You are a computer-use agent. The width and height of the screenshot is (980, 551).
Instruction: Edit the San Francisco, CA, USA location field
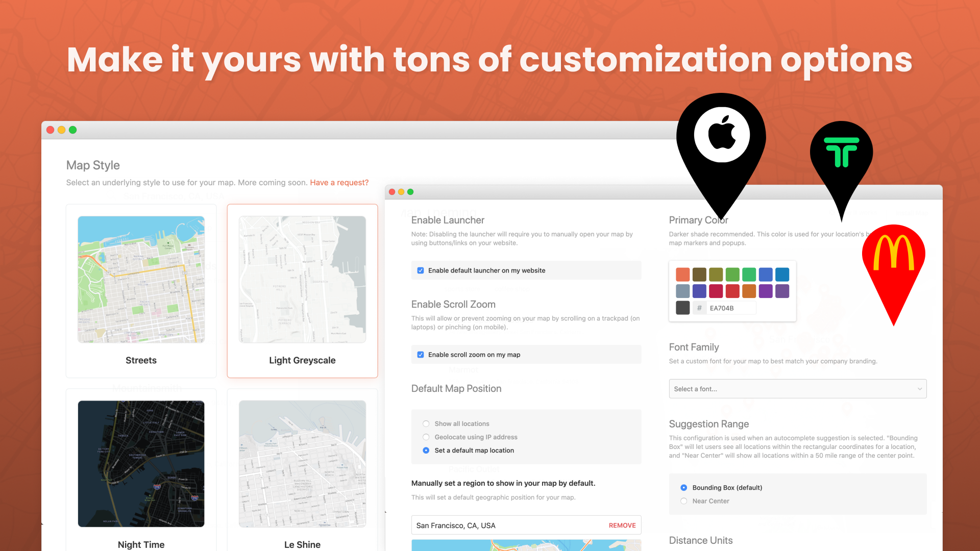[526, 525]
